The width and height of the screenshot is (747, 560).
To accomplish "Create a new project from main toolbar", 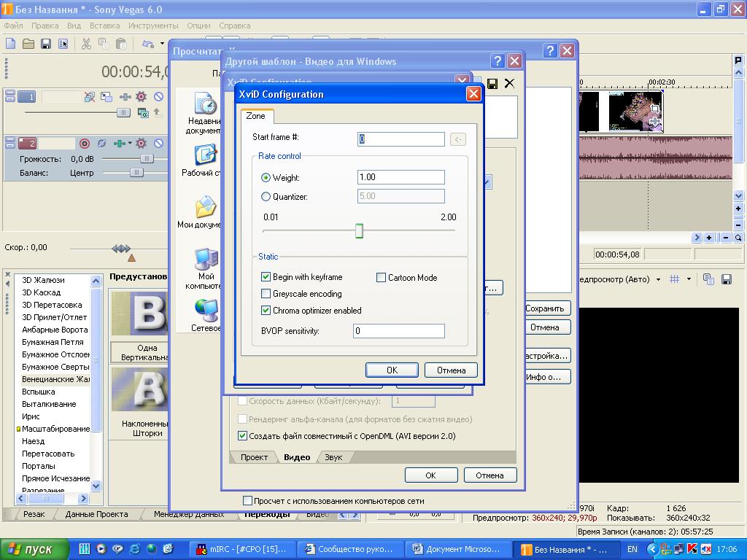I will click(10, 44).
